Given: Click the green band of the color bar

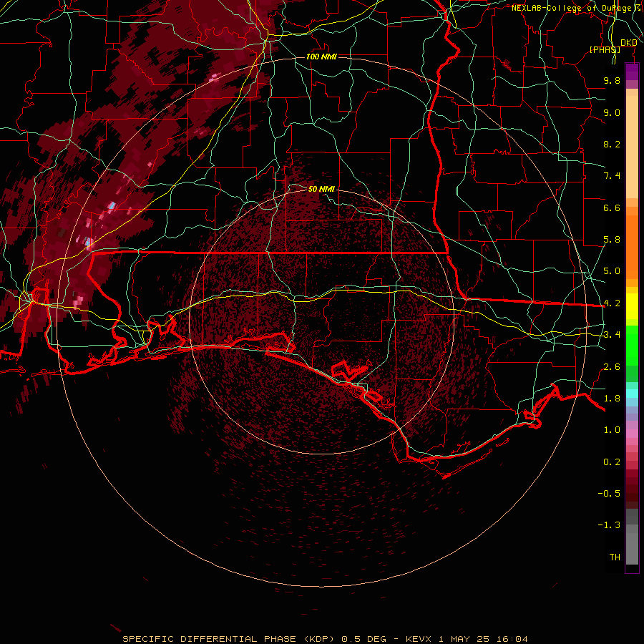Looking at the screenshot, I should pyautogui.click(x=632, y=353).
